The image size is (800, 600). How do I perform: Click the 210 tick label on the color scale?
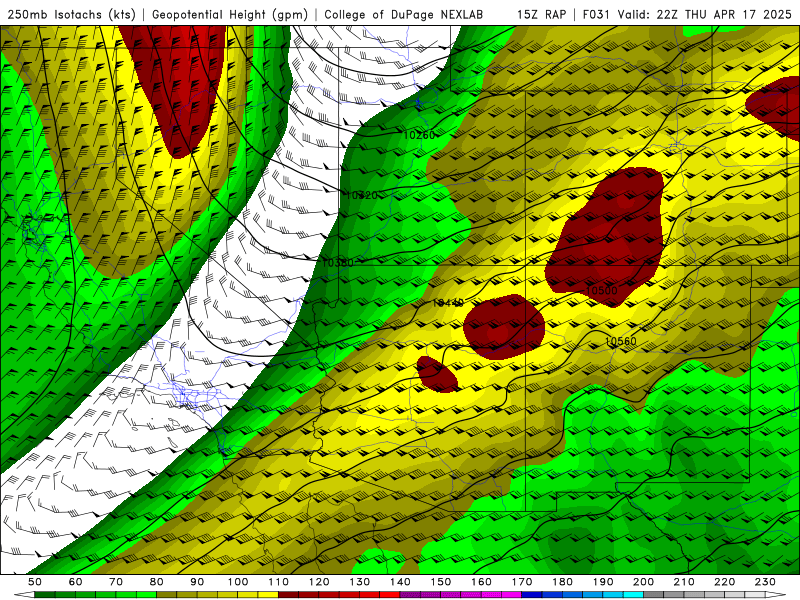684,582
